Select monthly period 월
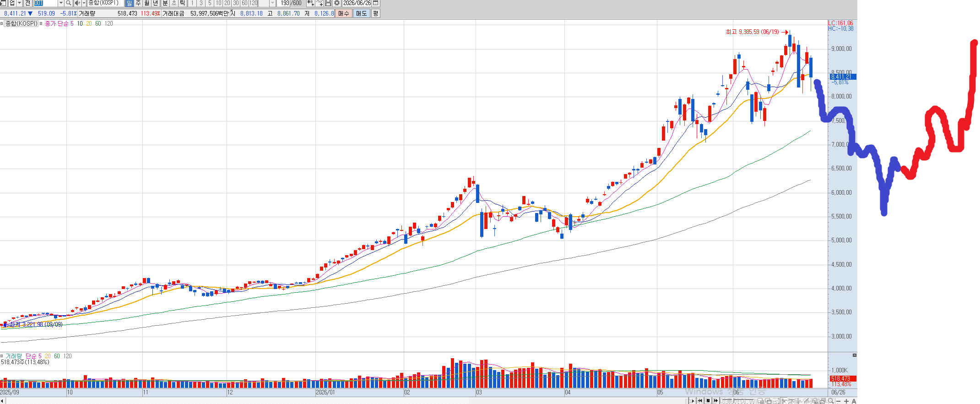 pos(146,3)
